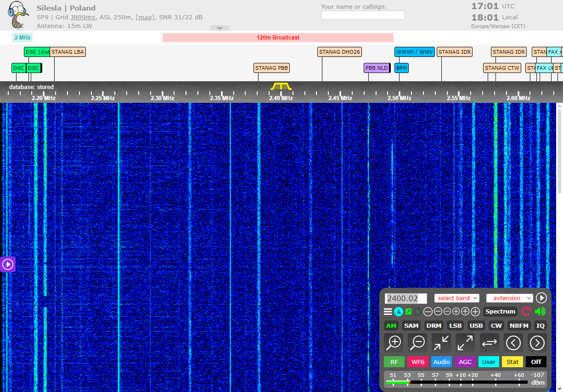Select DRM mode

click(434, 325)
